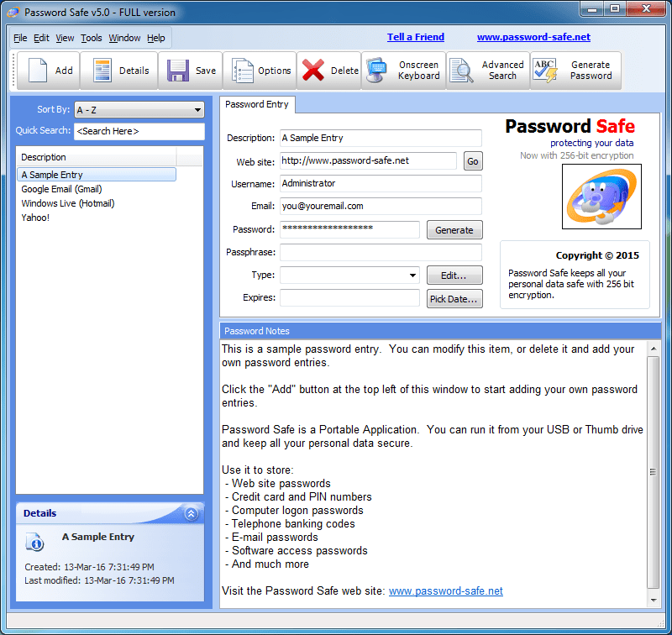The image size is (672, 635).
Task: Click the Details panel title text
Action: tap(39, 513)
